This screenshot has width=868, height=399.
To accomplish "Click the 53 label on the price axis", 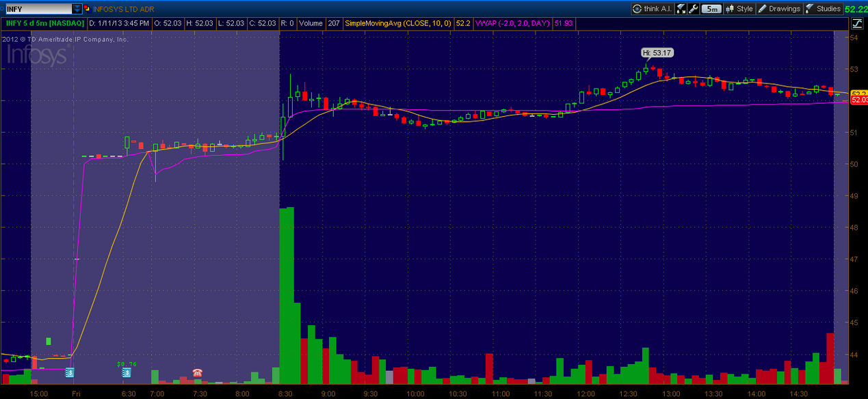I will pos(854,69).
